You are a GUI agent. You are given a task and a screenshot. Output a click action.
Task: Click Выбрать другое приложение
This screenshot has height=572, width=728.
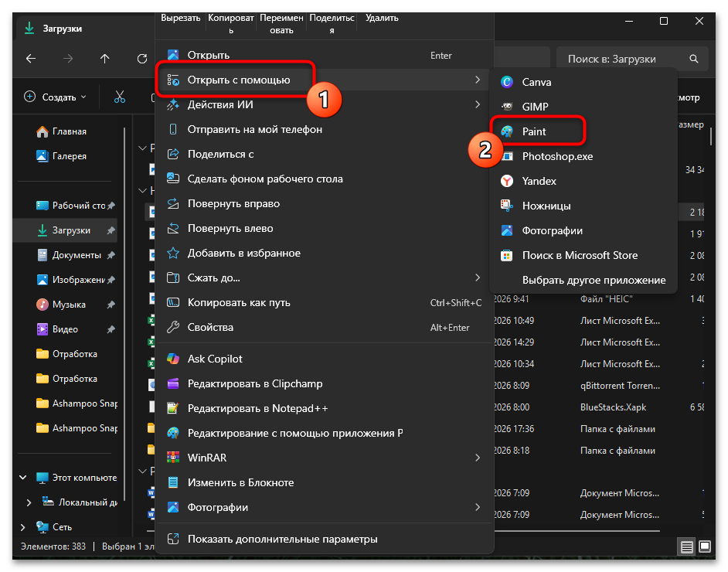(594, 280)
